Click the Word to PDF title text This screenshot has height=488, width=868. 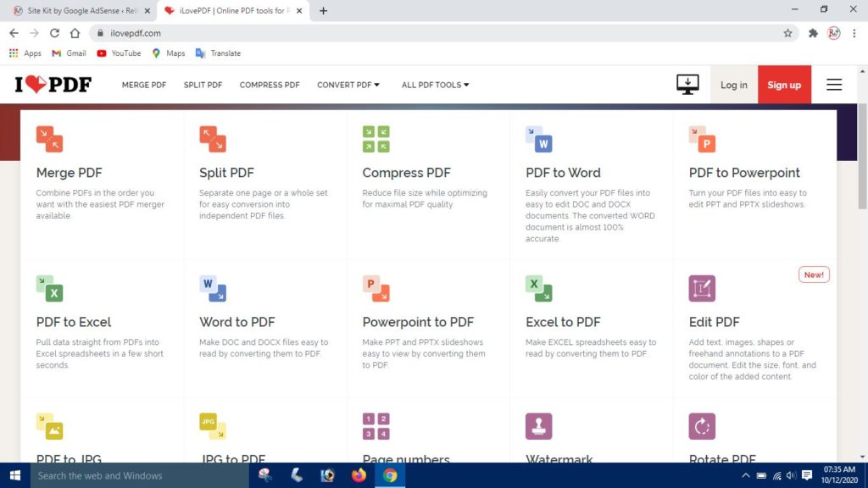click(237, 322)
